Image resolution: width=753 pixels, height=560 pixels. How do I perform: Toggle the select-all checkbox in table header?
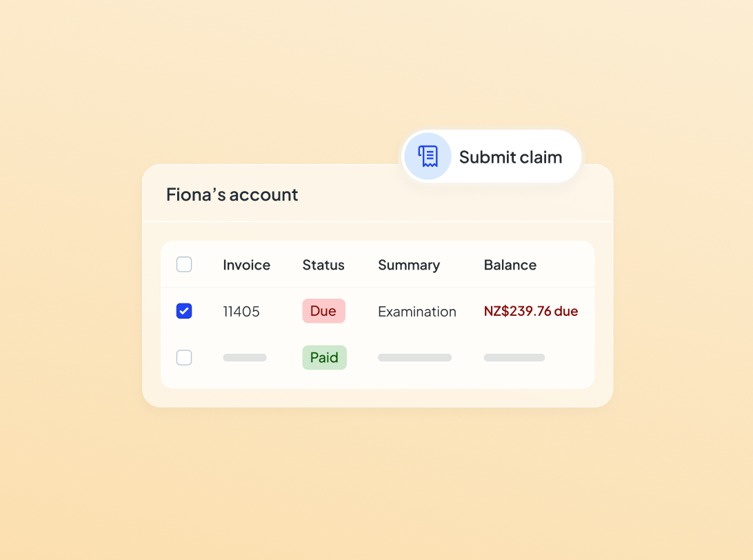[184, 265]
